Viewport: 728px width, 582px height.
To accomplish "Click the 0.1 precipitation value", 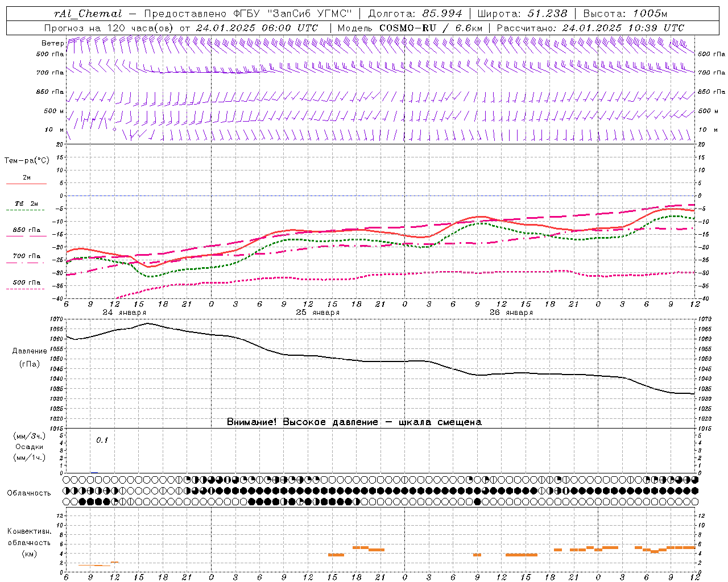I will [x=102, y=440].
